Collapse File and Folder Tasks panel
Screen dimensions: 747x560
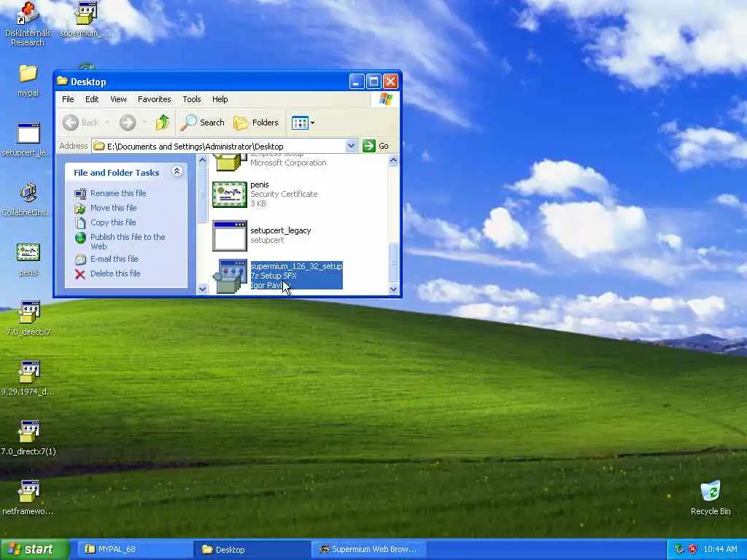tap(177, 171)
